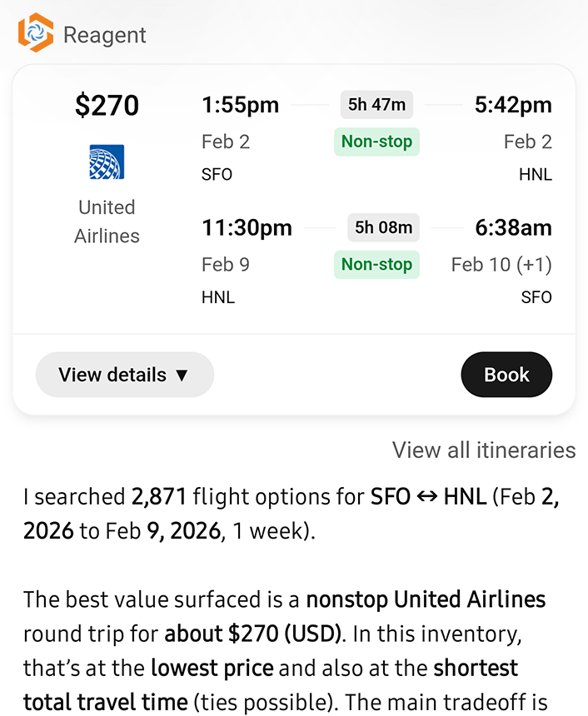This screenshot has height=716, width=588.
Task: Click the bold 2,871 flight options count
Action: (159, 497)
